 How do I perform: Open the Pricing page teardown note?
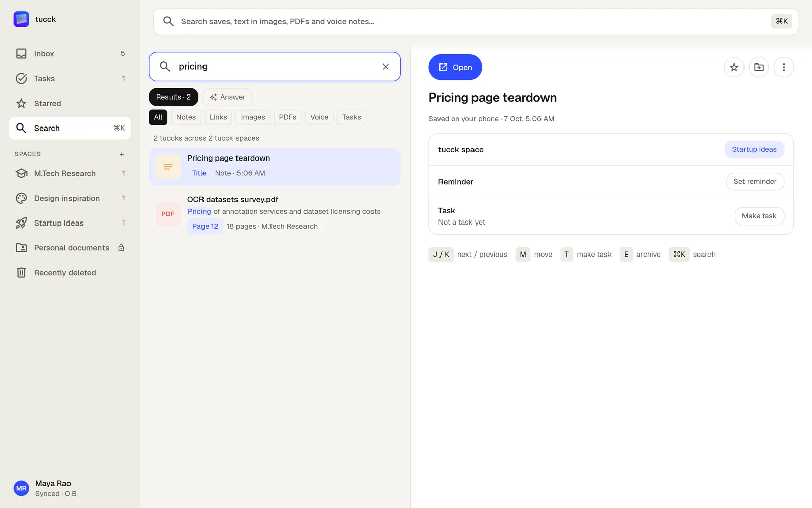click(455, 67)
